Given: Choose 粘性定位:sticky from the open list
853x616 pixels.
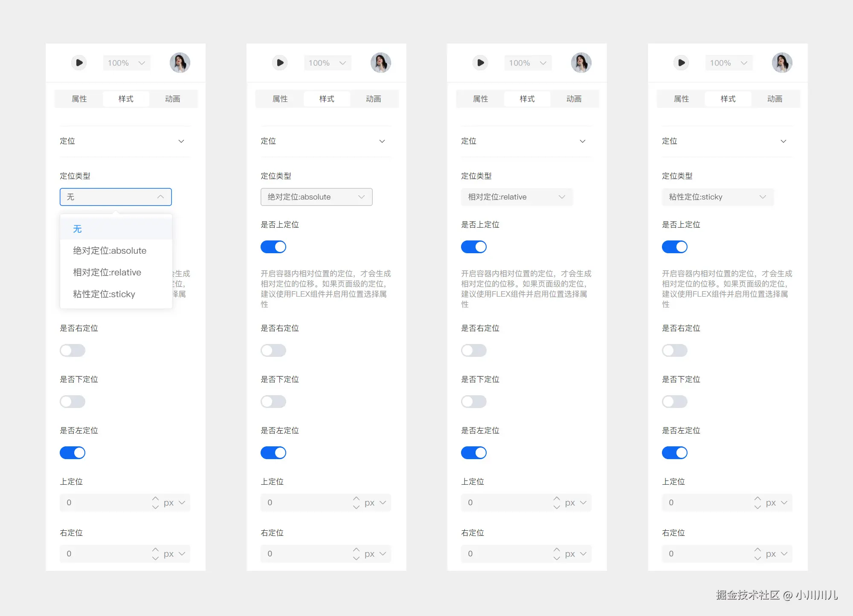Looking at the screenshot, I should 104,294.
